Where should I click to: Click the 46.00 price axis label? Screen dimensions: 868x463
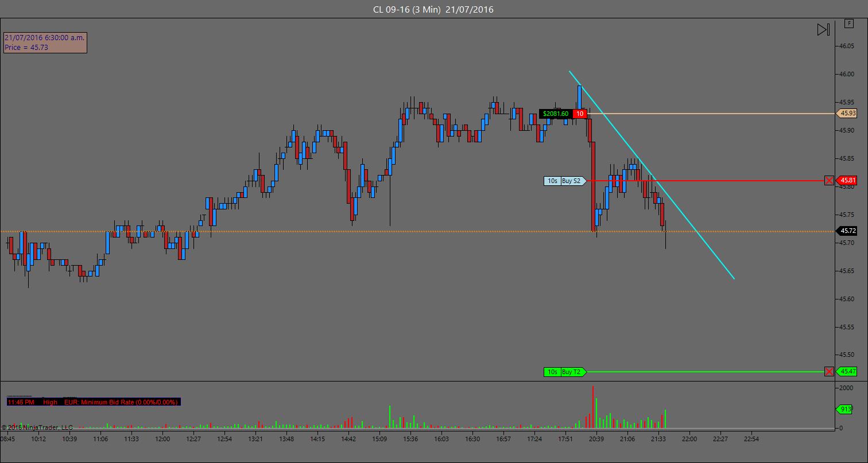[x=847, y=74]
